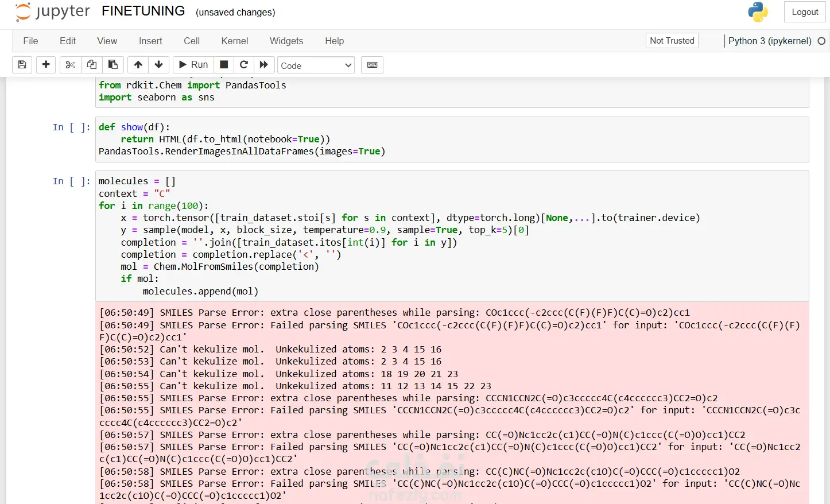Insert a new cell below with plus icon
This screenshot has height=504, width=830.
(x=46, y=65)
